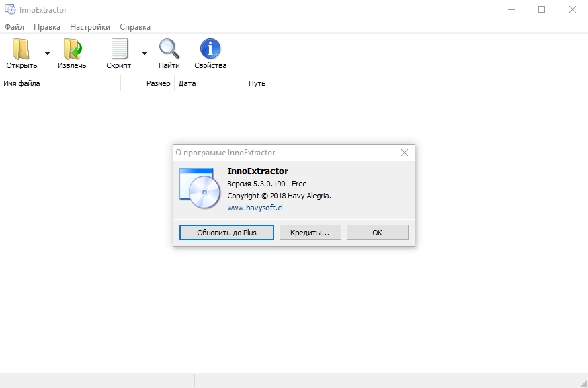Image resolution: width=588 pixels, height=388 pixels.
Task: Sort by the Размер column header
Action: pyautogui.click(x=147, y=83)
